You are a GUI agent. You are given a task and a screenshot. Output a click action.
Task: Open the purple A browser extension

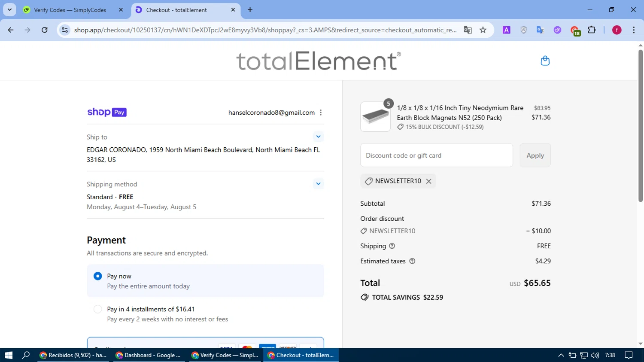[x=507, y=30]
